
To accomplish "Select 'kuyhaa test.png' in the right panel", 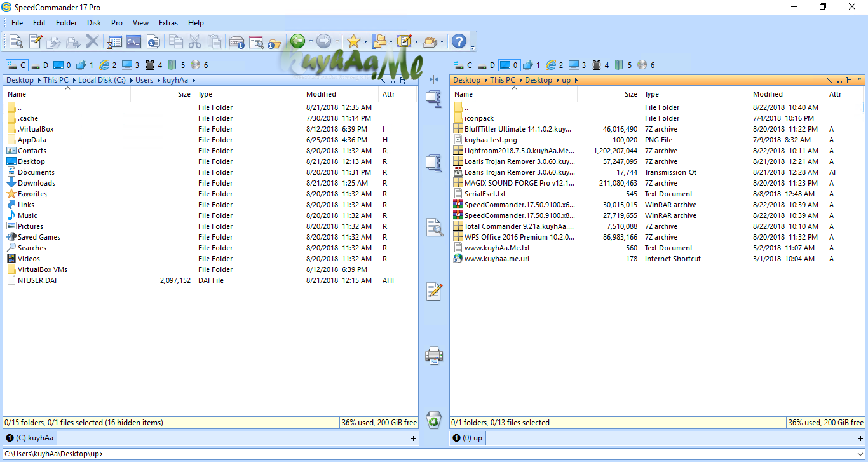I will 491,140.
